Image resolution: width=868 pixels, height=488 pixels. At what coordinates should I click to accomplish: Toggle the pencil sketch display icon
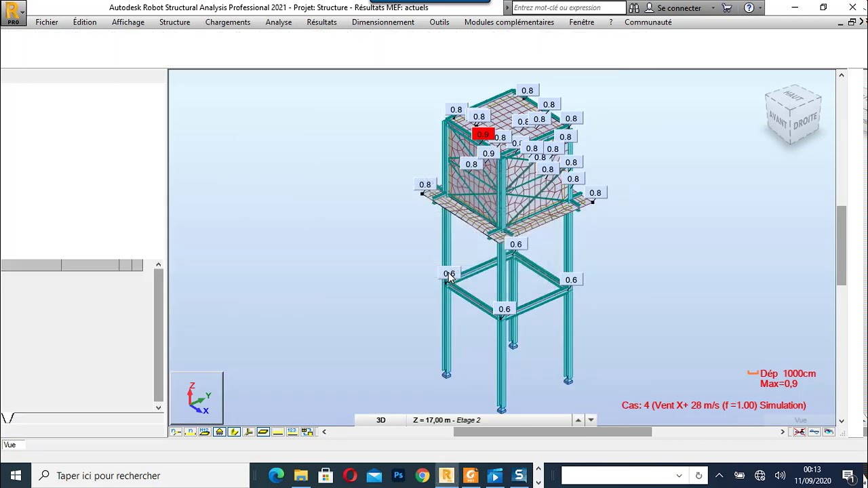[234, 432]
